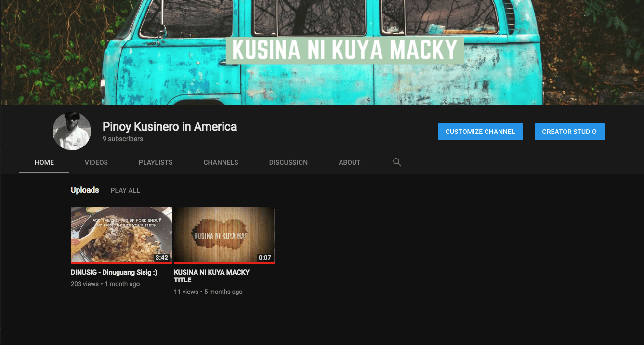Image resolution: width=644 pixels, height=345 pixels.
Task: Go to the CHANNELS tab
Action: pyautogui.click(x=221, y=162)
